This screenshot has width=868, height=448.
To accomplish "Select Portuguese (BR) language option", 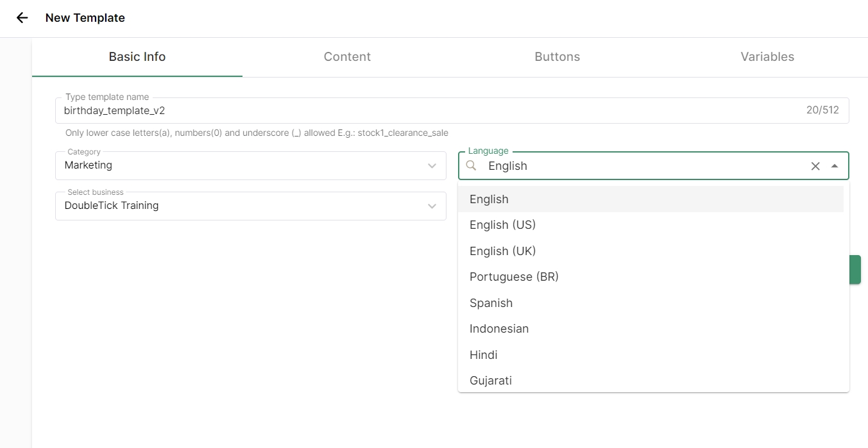I will coord(514,277).
